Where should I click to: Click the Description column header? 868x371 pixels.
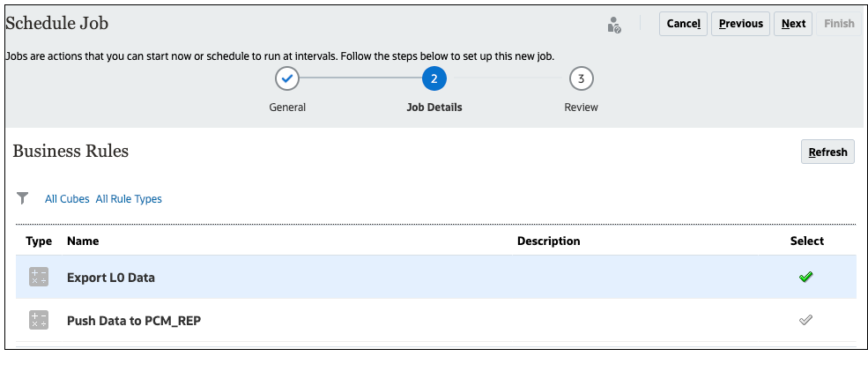click(x=548, y=241)
